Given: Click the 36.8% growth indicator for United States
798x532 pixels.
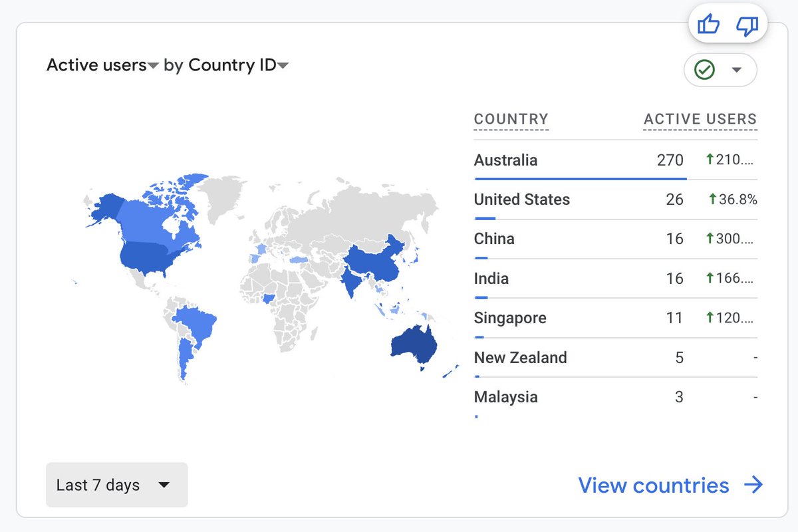Looking at the screenshot, I should 735,199.
